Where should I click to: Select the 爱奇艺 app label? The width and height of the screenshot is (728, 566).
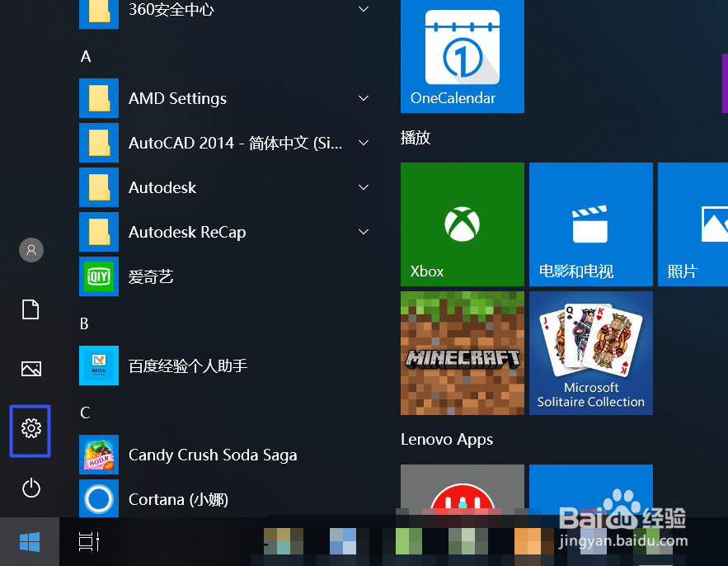(151, 277)
